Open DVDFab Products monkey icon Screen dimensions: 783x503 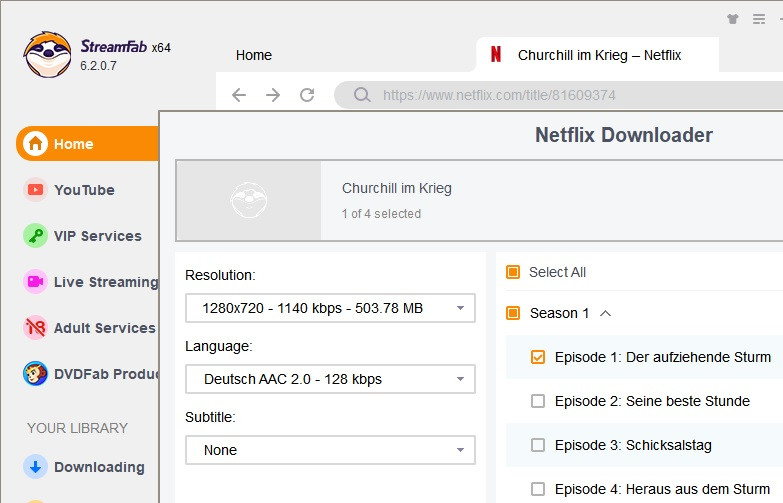[x=35, y=374]
